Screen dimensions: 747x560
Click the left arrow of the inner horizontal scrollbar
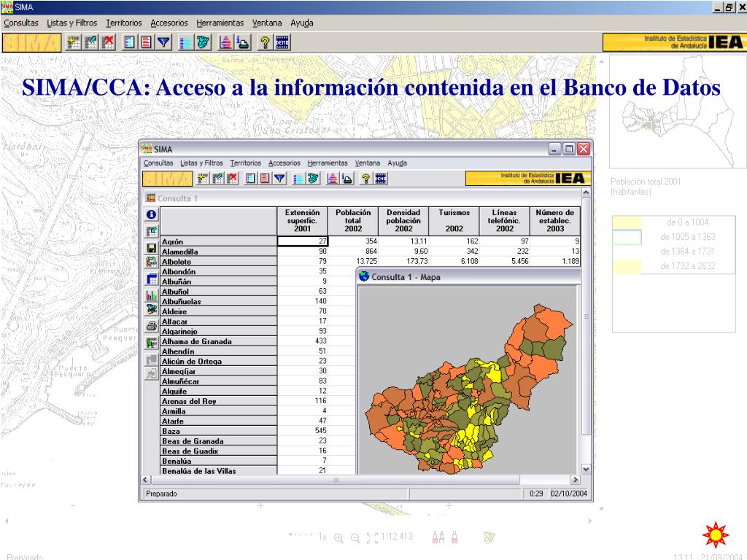point(146,480)
